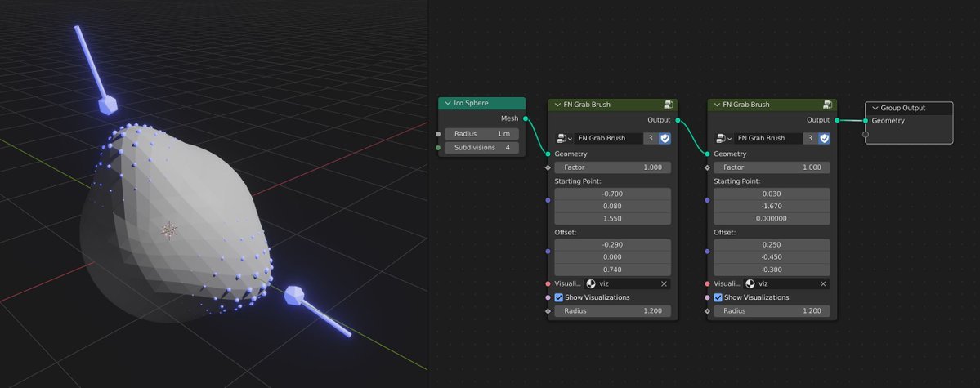Viewport: 980px width, 388px height.
Task: Click the material sphere icon in second node's viz field
Action: (x=750, y=283)
